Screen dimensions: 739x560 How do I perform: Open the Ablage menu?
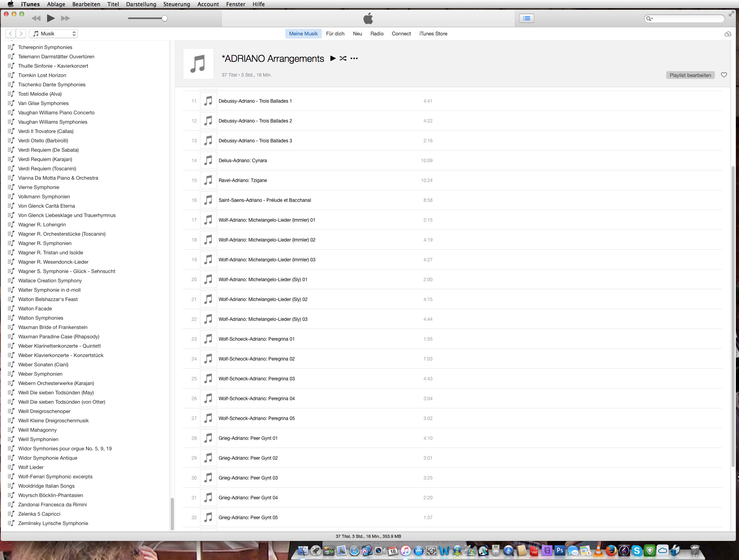point(56,4)
